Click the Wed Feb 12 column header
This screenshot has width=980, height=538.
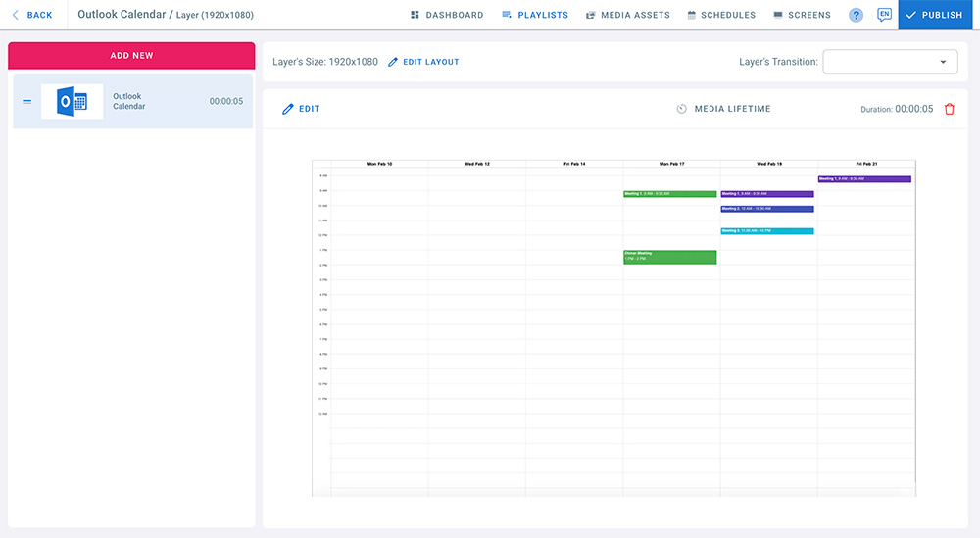[x=477, y=164]
